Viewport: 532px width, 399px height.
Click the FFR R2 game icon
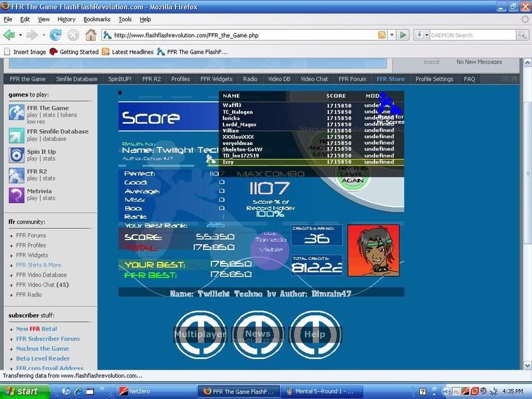(17, 175)
